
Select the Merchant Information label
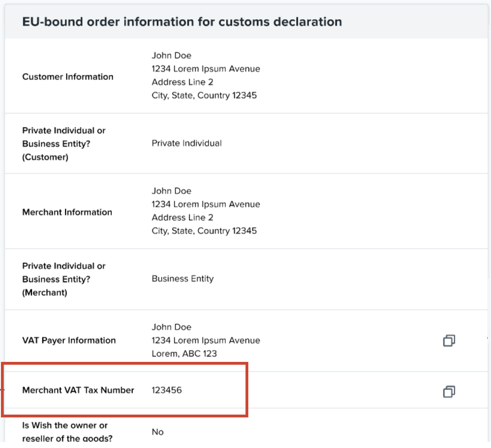point(67,212)
